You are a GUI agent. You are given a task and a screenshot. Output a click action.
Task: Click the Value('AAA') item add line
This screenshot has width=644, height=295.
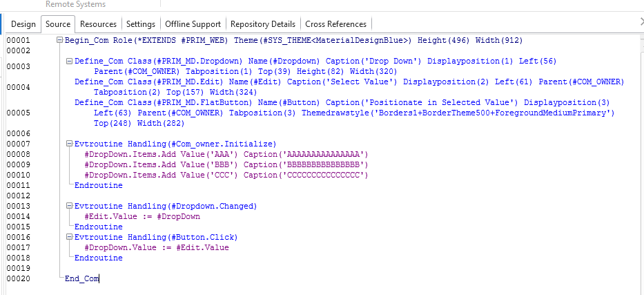[226, 154]
